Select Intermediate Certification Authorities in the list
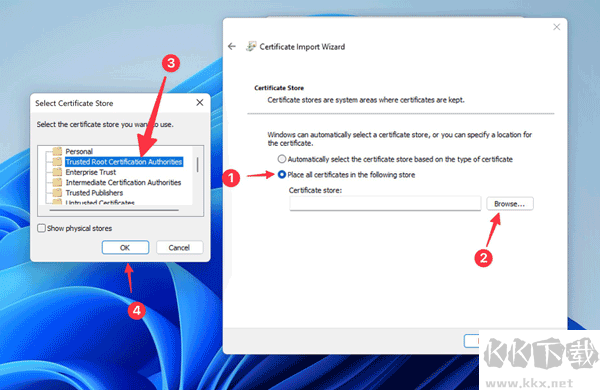The image size is (600, 390). pyautogui.click(x=123, y=182)
